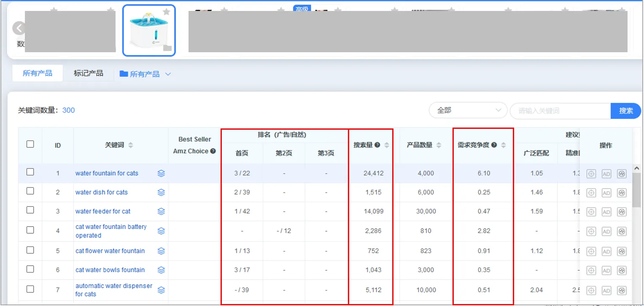Open keyword link water dish for cats

click(x=101, y=192)
